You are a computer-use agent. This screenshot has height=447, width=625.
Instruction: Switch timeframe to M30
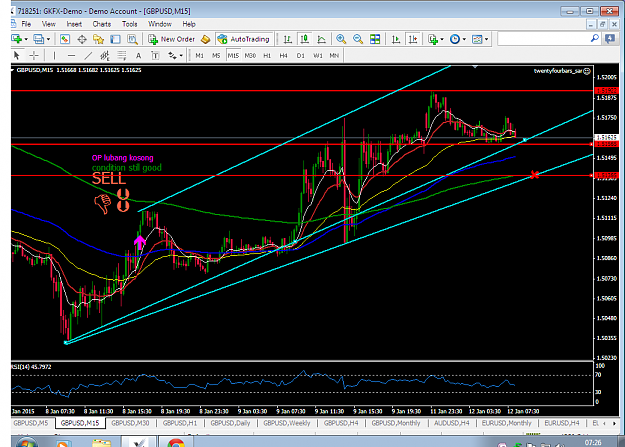coord(250,55)
